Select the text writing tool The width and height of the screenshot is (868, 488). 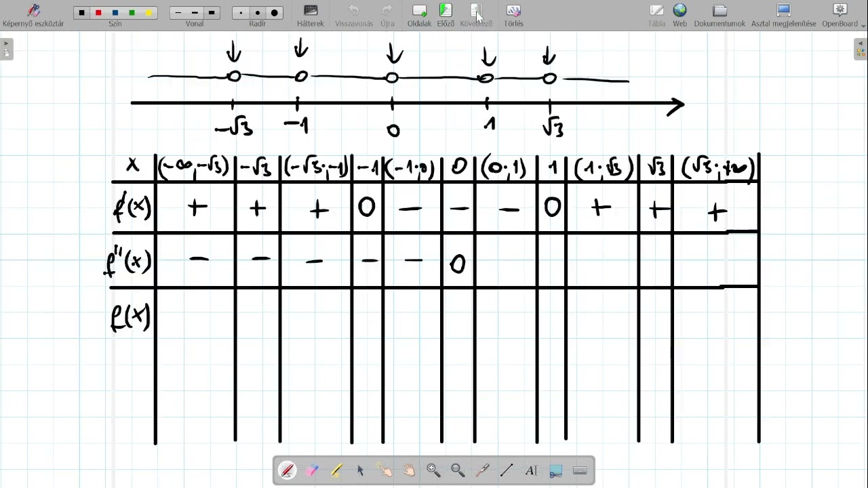(531, 470)
